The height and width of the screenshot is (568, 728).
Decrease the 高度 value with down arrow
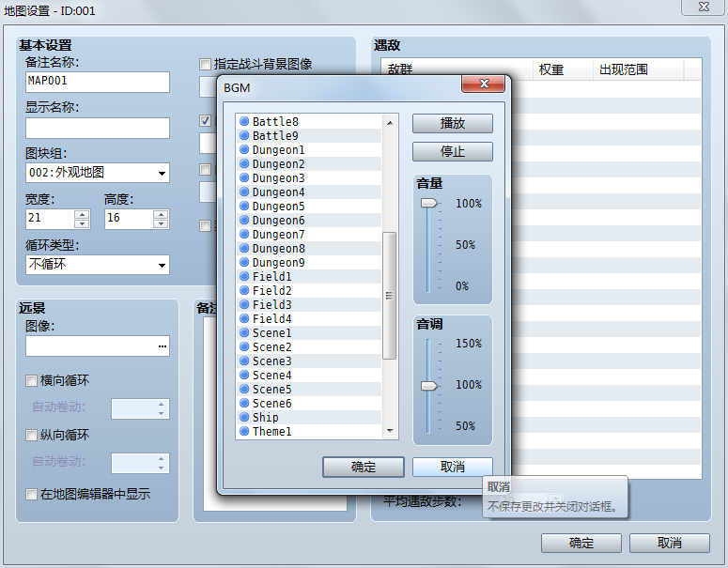[x=161, y=223]
